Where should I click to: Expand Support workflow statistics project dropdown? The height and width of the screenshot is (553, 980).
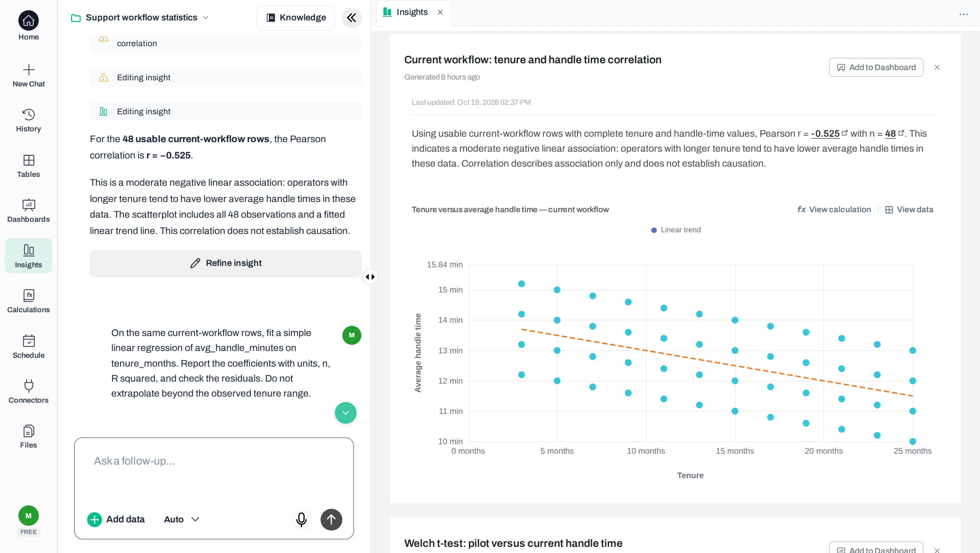pyautogui.click(x=140, y=17)
